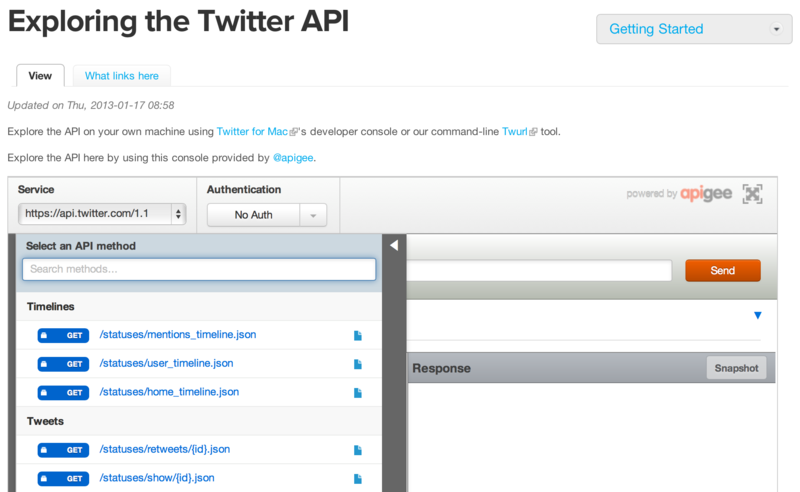Image resolution: width=800 pixels, height=492 pixels.
Task: Open the Service URL selector
Action: coord(102,214)
